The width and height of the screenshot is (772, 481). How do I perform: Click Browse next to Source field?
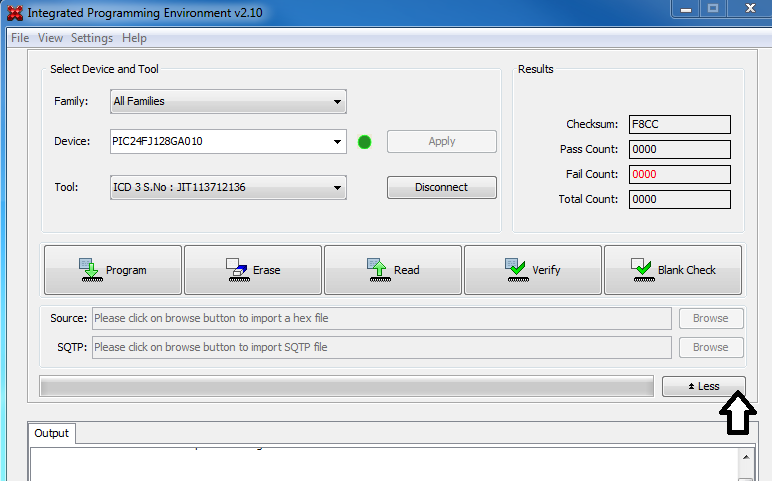coord(710,318)
